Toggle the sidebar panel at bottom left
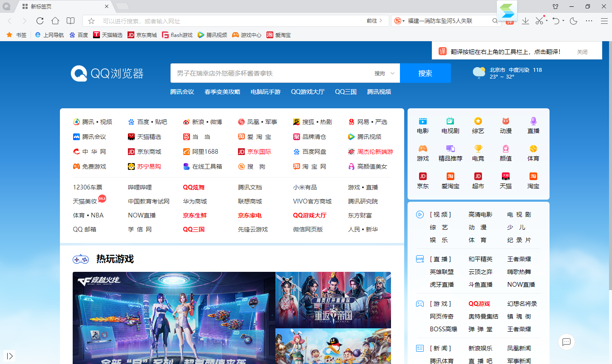 10,356
